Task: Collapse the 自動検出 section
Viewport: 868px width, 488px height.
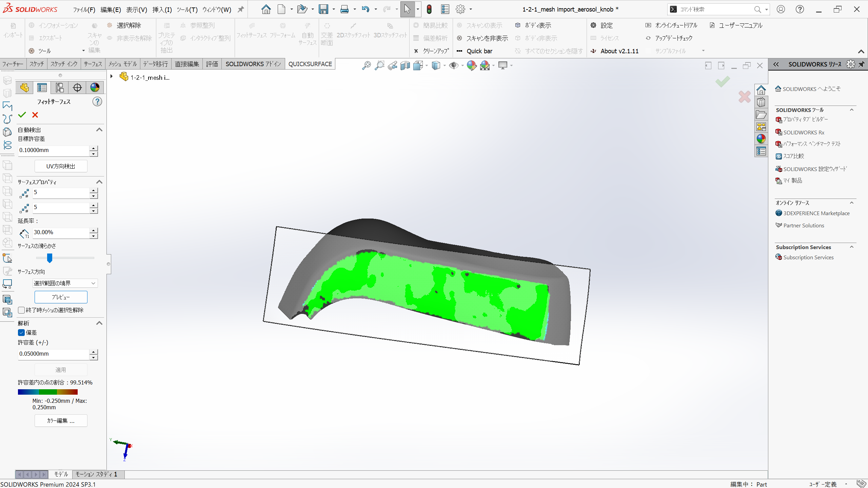Action: [99, 130]
